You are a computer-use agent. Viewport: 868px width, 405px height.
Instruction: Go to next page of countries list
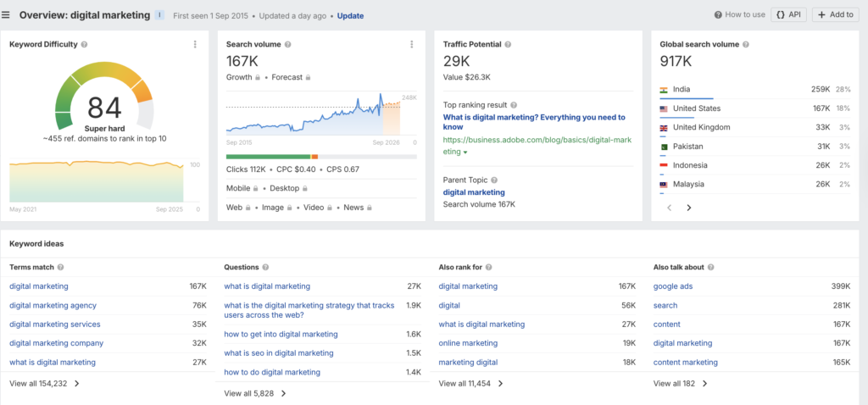click(688, 208)
